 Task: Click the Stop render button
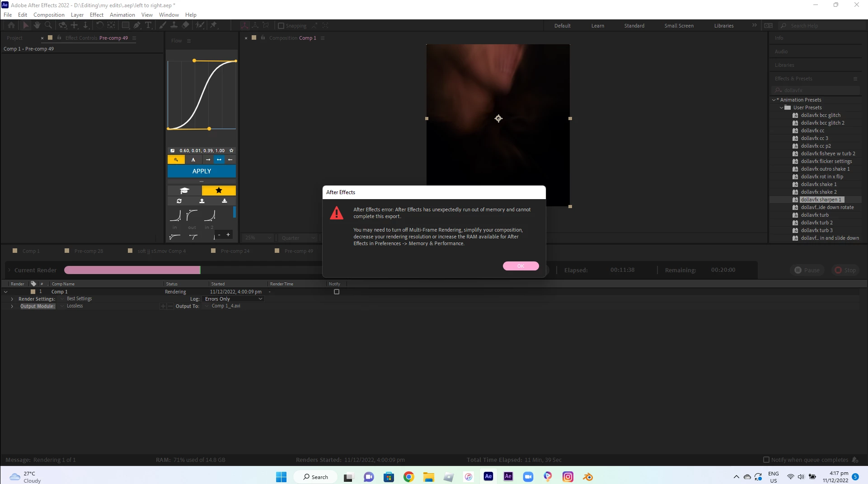tap(845, 270)
